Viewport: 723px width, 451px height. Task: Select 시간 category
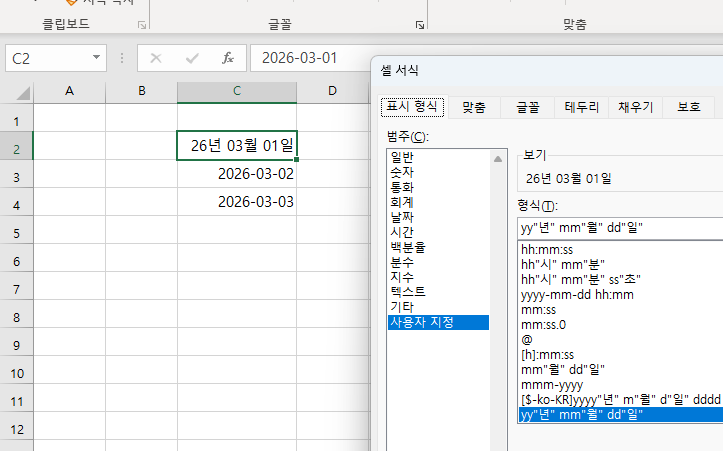point(438,232)
